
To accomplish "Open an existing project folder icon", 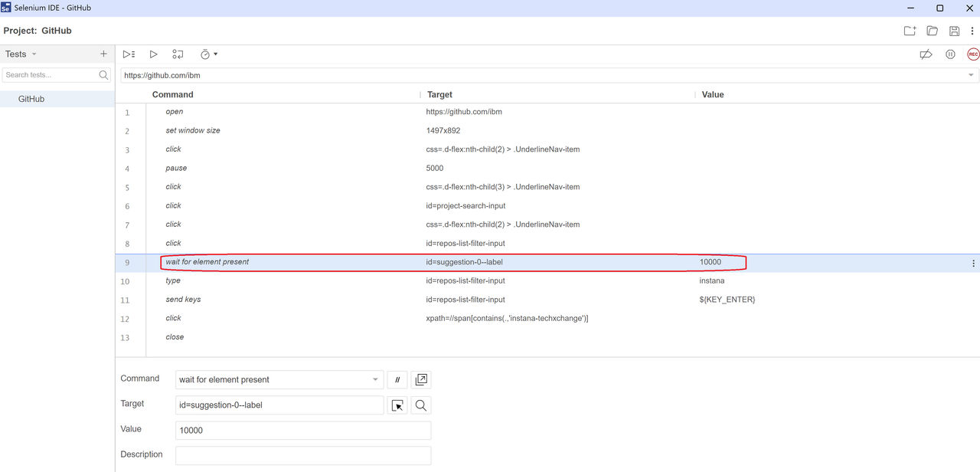I will coord(932,31).
